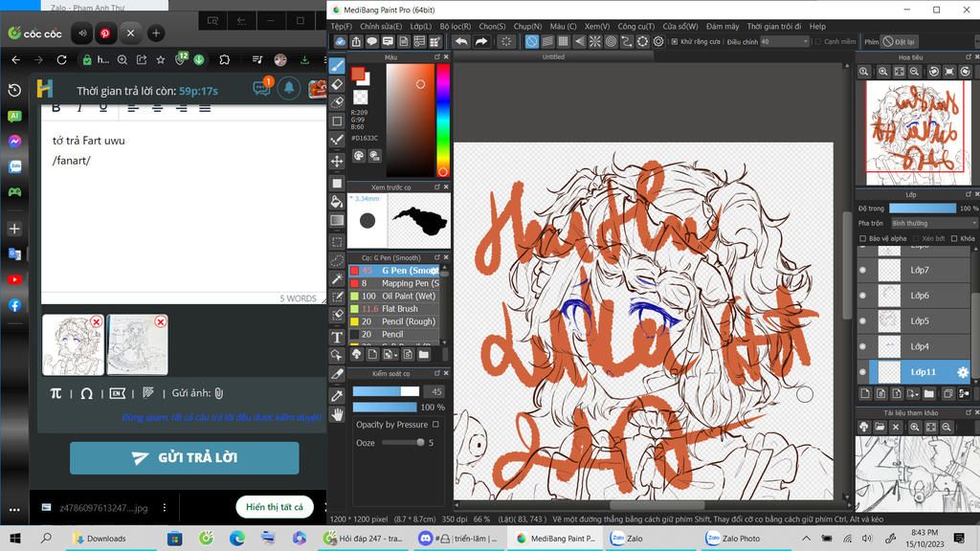Screen dimensions: 980x551
Task: Turn off snap with the highlighted icon
Action: pyautogui.click(x=531, y=41)
